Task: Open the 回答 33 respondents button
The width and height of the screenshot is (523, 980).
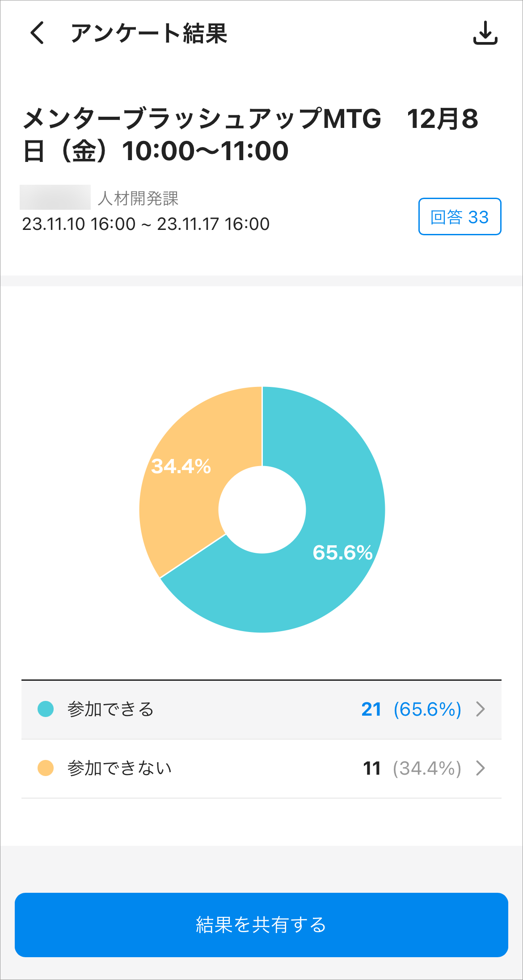Action: (x=460, y=217)
